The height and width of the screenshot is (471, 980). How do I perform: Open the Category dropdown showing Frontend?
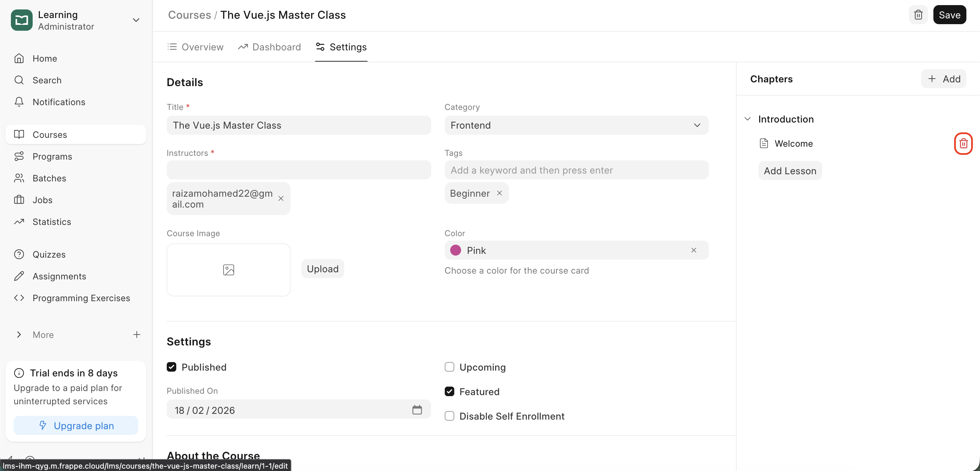[x=576, y=125]
